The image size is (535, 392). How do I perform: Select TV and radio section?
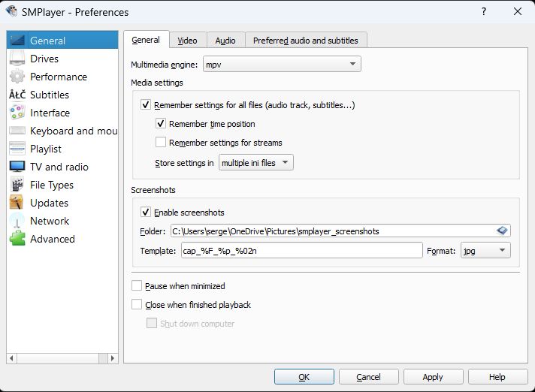click(62, 167)
